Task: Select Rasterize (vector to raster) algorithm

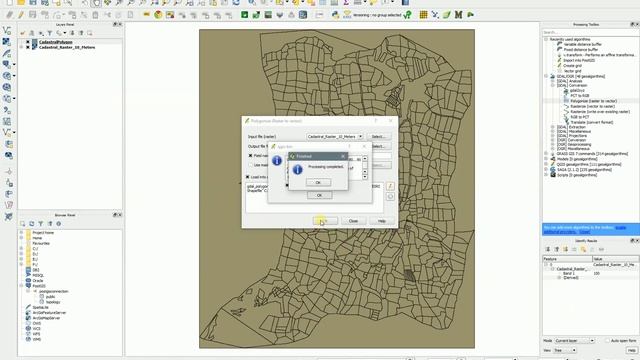Action: point(592,106)
